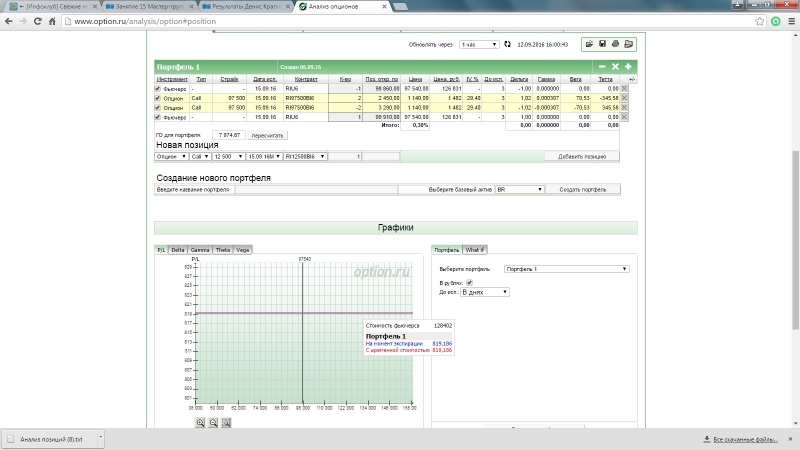Image resolution: width=800 pixels, height=450 pixels.
Task: Toggle the 'В рублях' checkbox
Action: pos(469,282)
